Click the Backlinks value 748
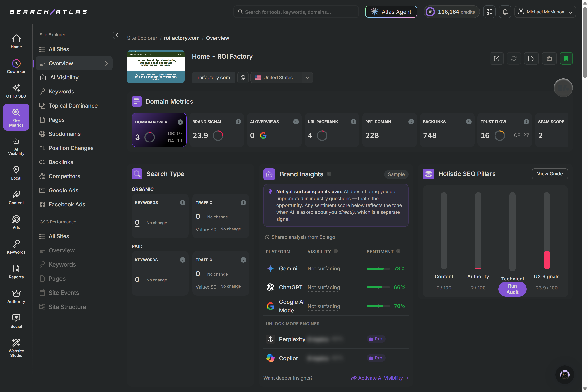This screenshot has height=392, width=588. point(429,135)
